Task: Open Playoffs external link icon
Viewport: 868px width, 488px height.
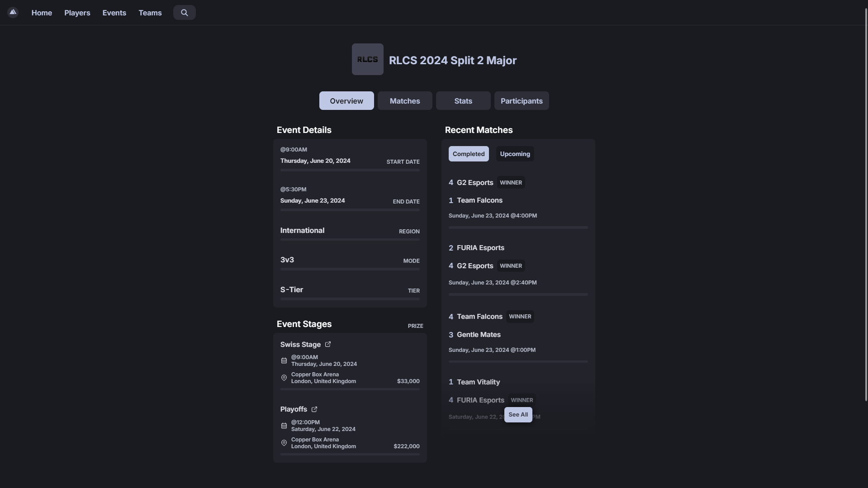Action: pos(314,409)
